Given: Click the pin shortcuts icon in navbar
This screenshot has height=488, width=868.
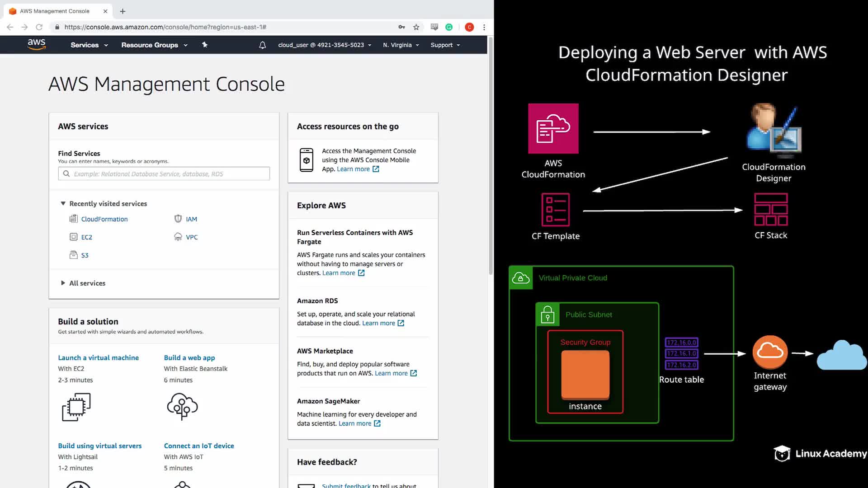Looking at the screenshot, I should 205,45.
